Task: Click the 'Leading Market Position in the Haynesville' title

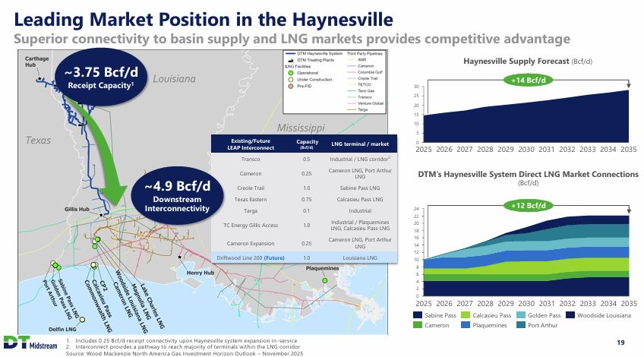Action: click(204, 19)
